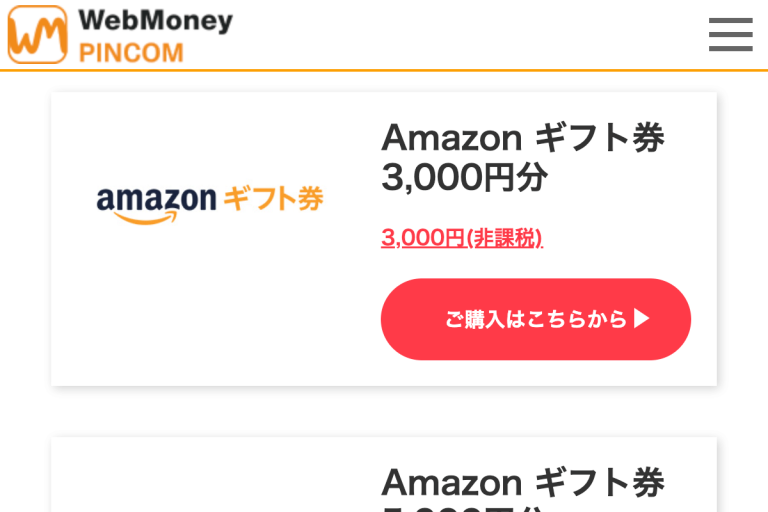The width and height of the screenshot is (768, 512).
Task: Click the WebMoney header wordmark
Action: pyautogui.click(x=155, y=20)
